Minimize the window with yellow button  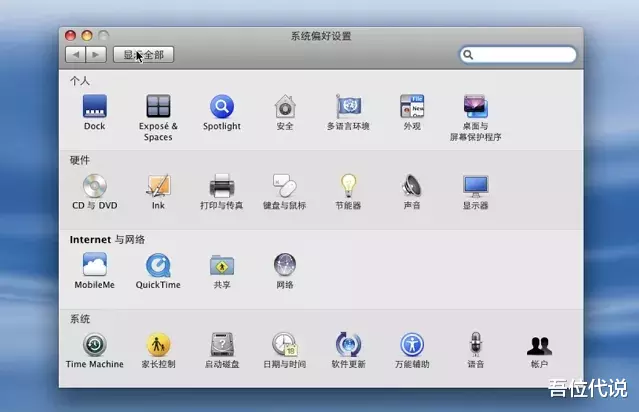coord(87,35)
